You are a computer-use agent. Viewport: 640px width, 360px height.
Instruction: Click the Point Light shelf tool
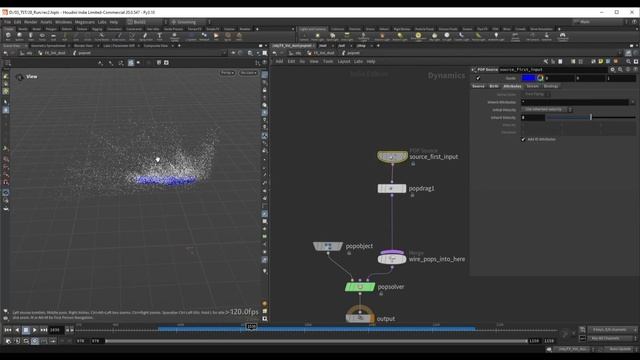318,36
